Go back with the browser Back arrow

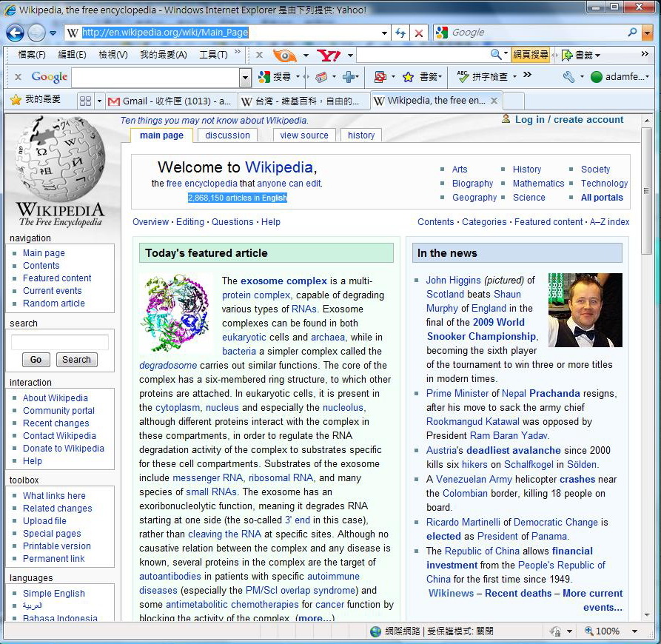tap(16, 33)
